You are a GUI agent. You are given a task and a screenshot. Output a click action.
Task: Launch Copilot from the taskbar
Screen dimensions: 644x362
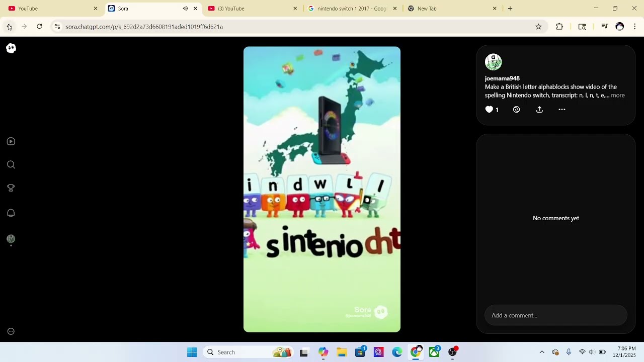(323, 352)
